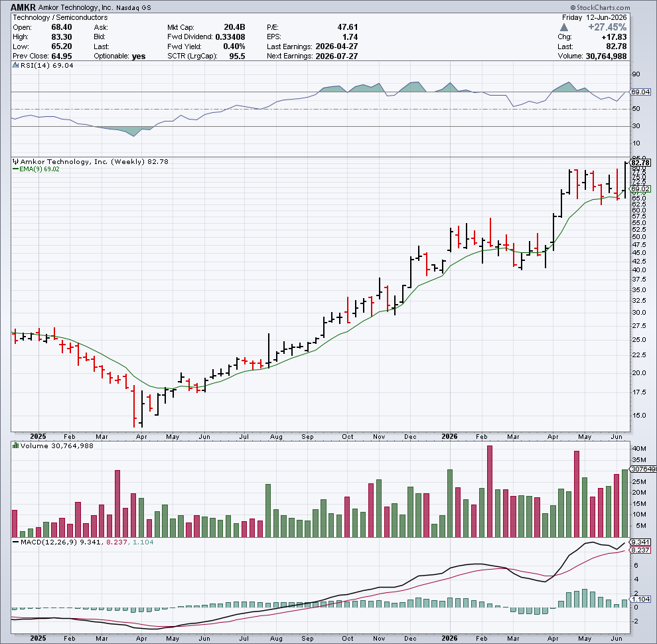Click the green EMA(9) legend line marker
Image resolution: width=657 pixels, height=644 pixels.
point(15,169)
